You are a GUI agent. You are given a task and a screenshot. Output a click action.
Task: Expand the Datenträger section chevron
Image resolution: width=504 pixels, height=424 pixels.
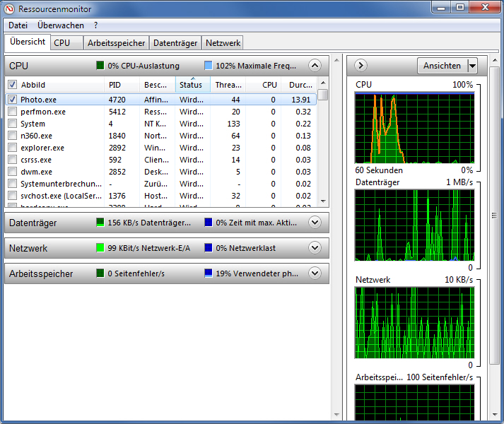click(315, 223)
